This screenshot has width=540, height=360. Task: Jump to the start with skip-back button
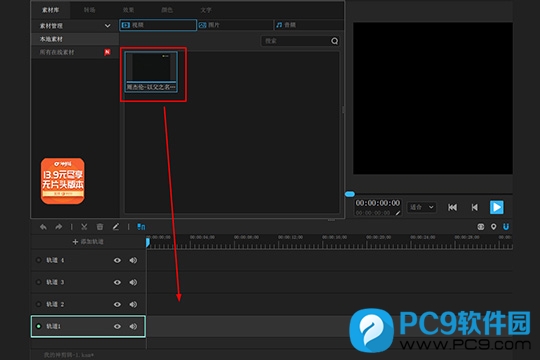click(453, 207)
